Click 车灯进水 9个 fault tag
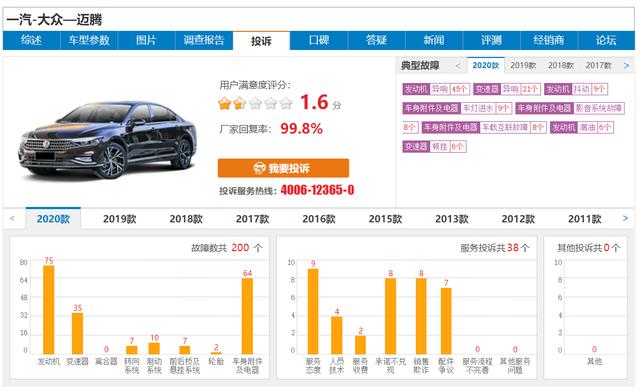Viewport: 640px width, 390px height. pyautogui.click(x=457, y=108)
